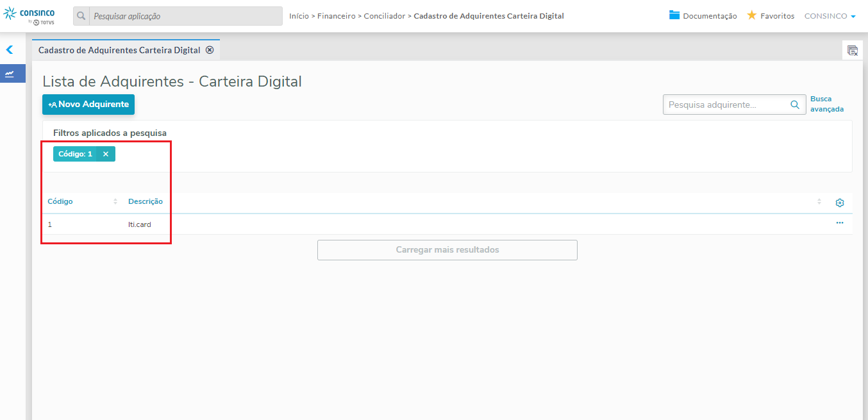Click the Código: 1 filter chip
Viewport: 868px width, 420px height.
click(75, 154)
